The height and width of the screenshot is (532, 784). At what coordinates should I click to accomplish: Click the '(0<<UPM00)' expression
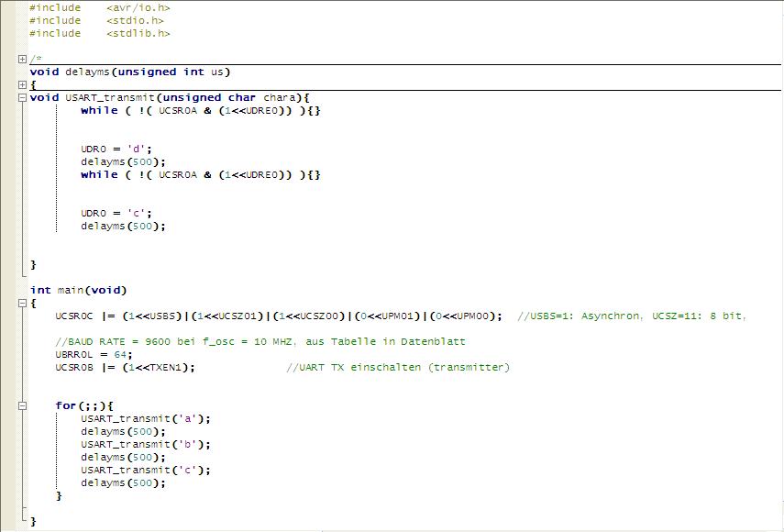(x=462, y=316)
